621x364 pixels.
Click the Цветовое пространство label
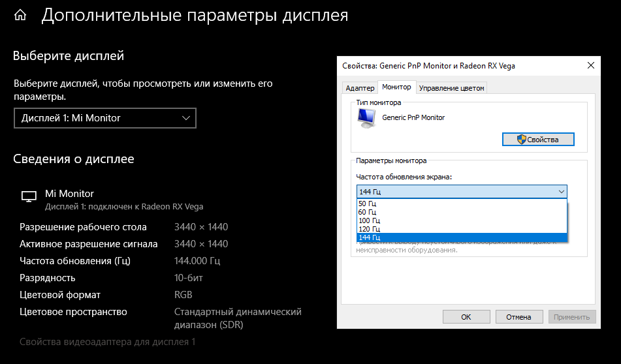[x=73, y=312]
